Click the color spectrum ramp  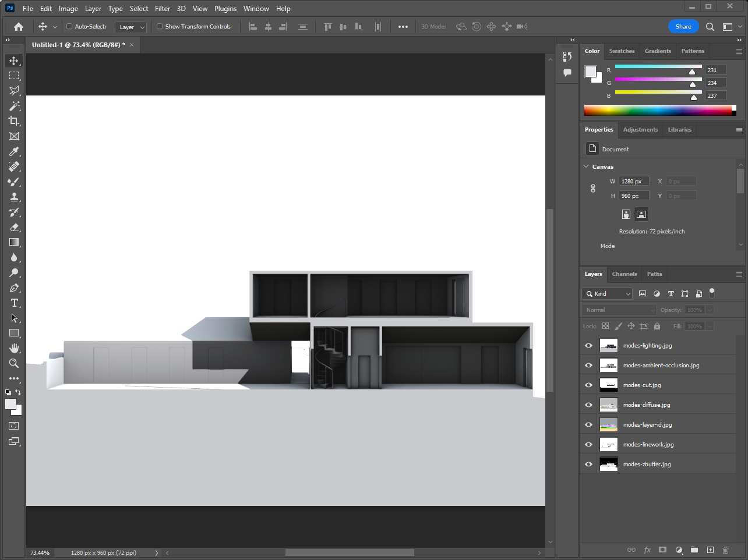coord(658,111)
